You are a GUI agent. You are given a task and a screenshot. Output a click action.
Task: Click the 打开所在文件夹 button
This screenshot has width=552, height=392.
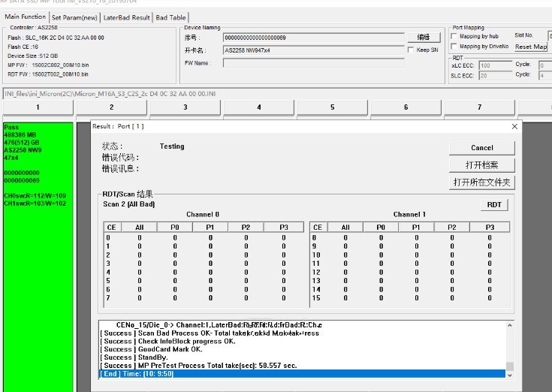click(x=481, y=182)
